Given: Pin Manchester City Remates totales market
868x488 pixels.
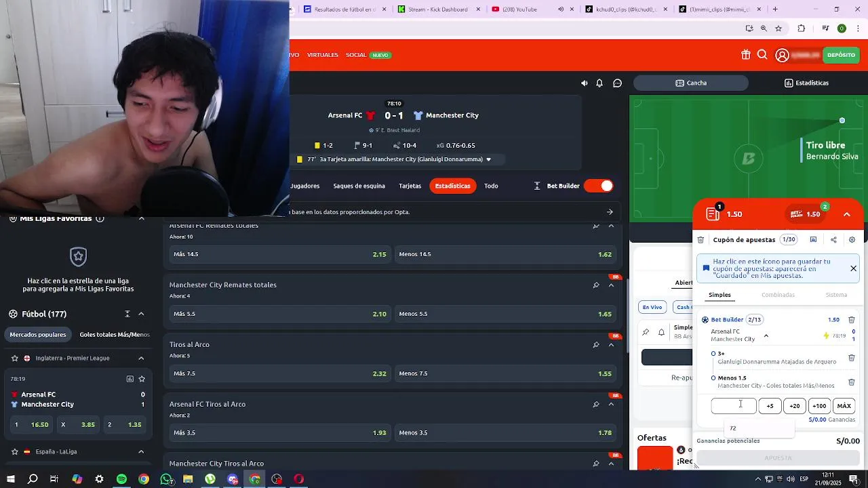Looking at the screenshot, I should click(x=596, y=285).
